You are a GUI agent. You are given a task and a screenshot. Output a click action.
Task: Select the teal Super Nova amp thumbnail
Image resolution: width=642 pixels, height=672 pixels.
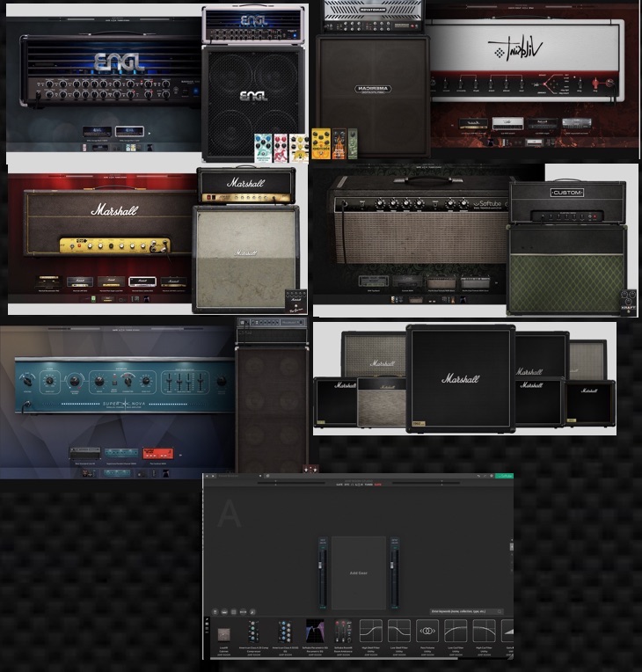point(121,454)
